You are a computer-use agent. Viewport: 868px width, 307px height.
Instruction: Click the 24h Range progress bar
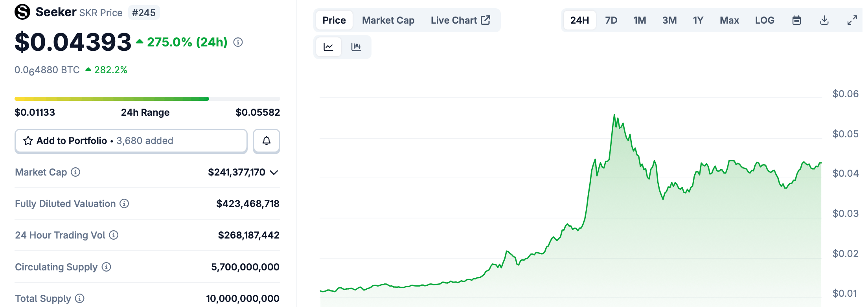click(147, 99)
